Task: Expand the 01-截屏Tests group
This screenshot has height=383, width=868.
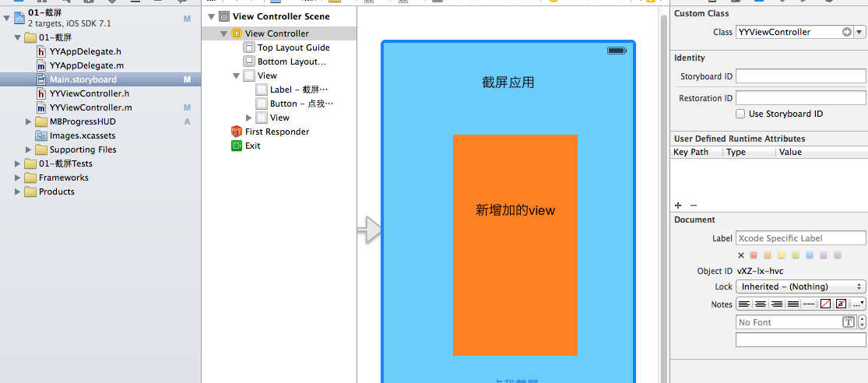Action: (x=18, y=163)
